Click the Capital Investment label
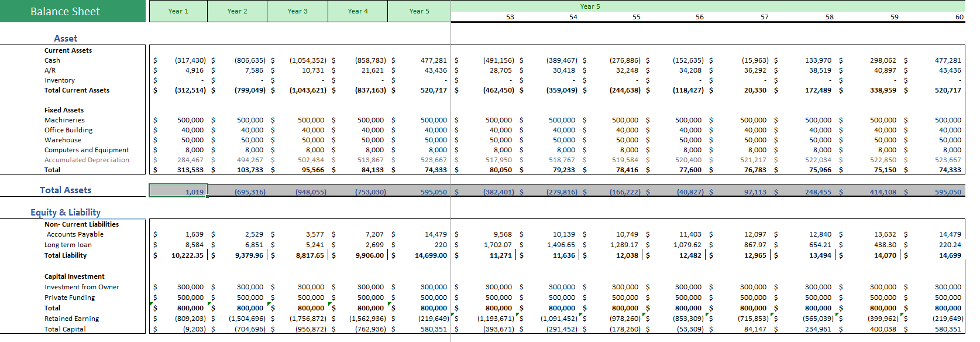This screenshot has height=342, width=980. 74,276
